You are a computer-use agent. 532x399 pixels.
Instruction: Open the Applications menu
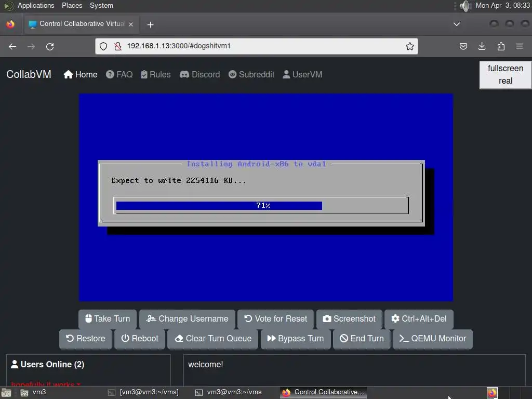[x=36, y=5]
